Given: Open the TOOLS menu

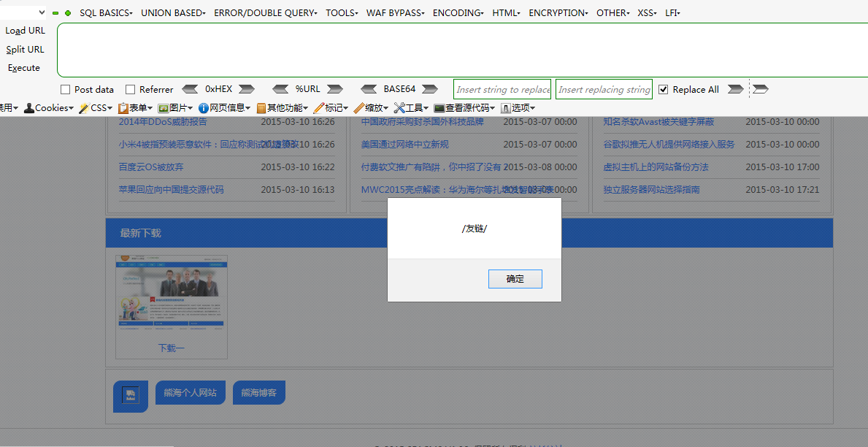Looking at the screenshot, I should coord(342,12).
